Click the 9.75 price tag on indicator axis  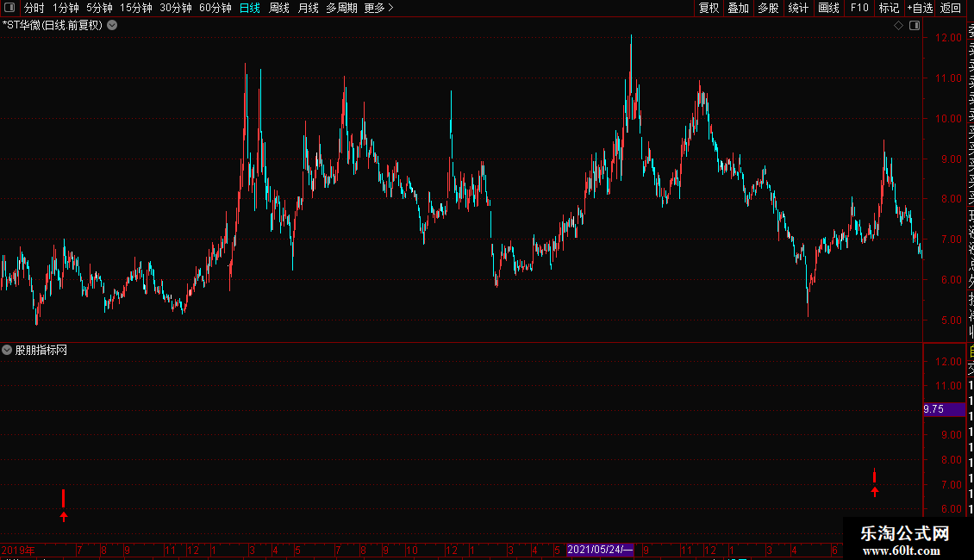point(944,409)
